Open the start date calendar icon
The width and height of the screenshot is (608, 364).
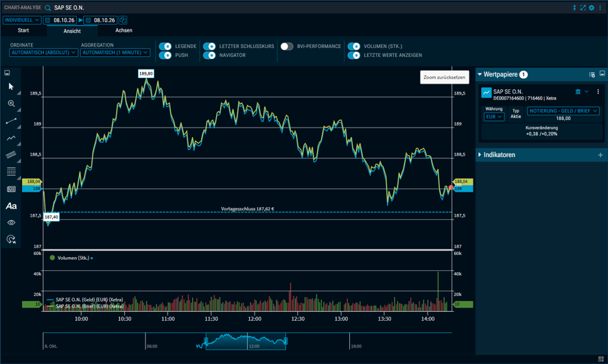coord(48,20)
